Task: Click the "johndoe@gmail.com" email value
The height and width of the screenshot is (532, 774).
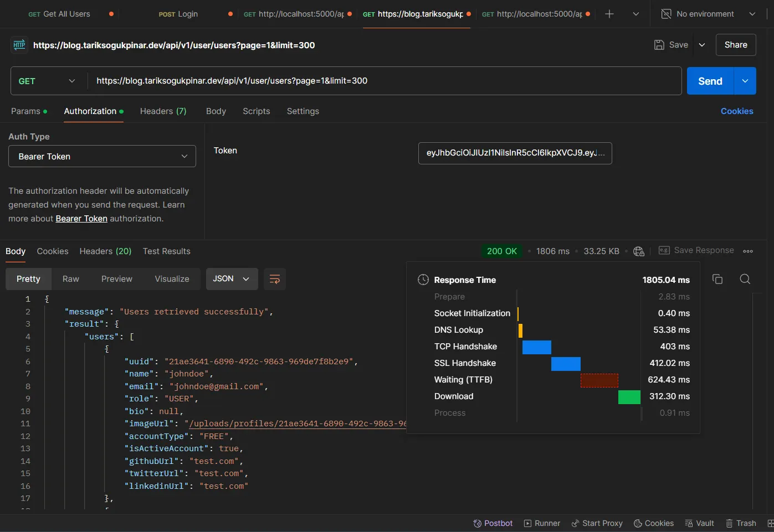Action: tap(217, 386)
